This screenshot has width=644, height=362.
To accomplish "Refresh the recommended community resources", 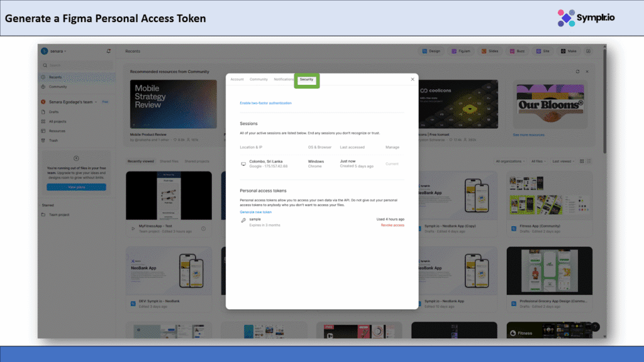I will tap(578, 72).
